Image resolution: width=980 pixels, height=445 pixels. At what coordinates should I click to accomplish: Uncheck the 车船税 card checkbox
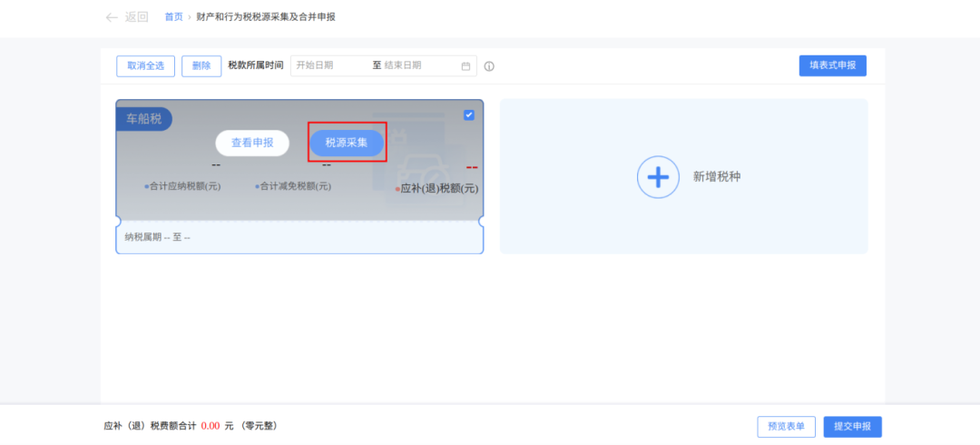click(469, 114)
